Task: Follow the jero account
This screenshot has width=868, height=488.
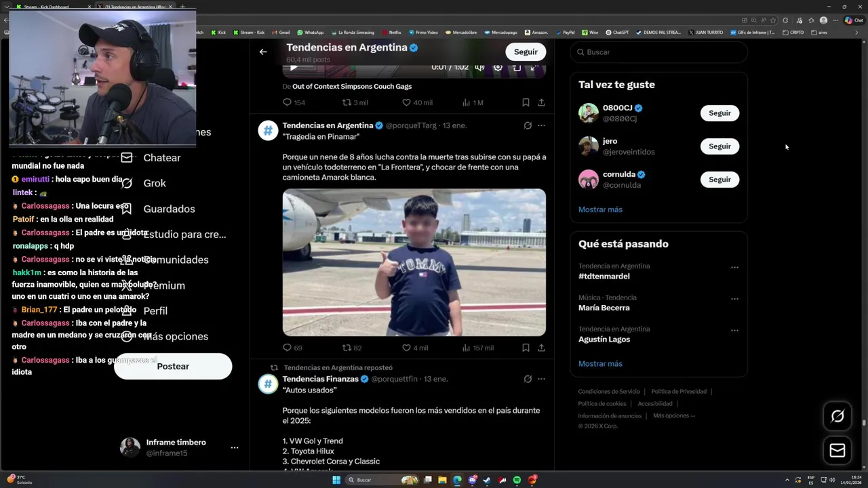Action: pos(719,146)
